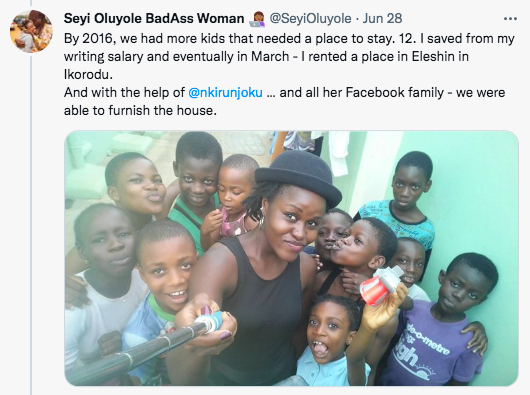This screenshot has width=530, height=395.
Task: Open the attached group selfie photo
Action: 291,258
